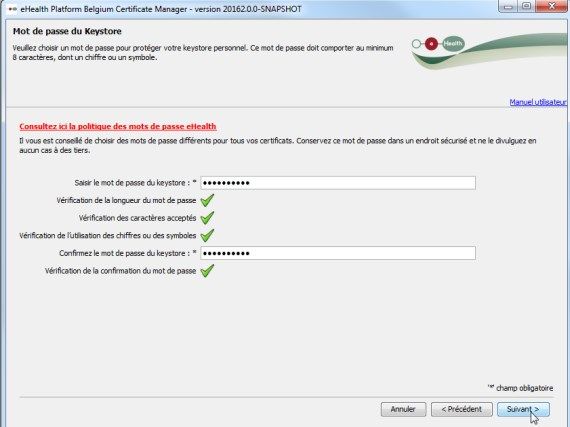
Task: Click 'Vérification des caractères acceptés' label
Action: pyautogui.click(x=137, y=218)
